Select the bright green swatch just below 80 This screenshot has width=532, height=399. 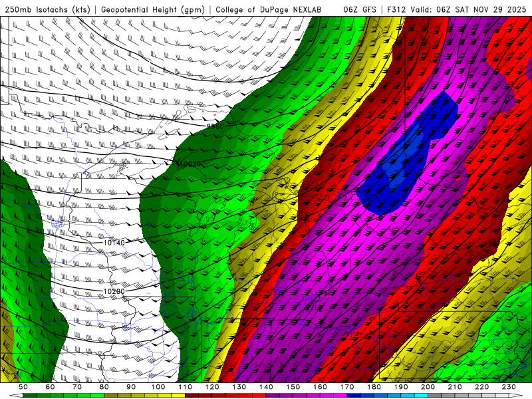point(97,396)
